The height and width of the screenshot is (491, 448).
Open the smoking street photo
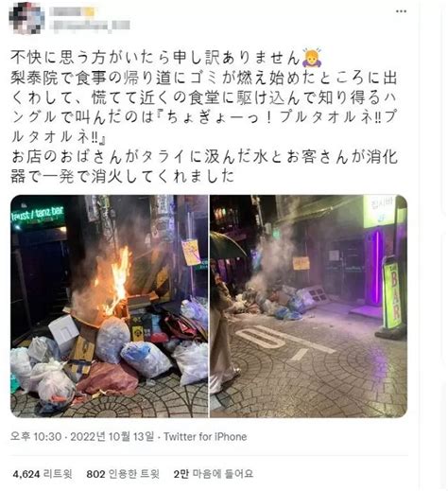pos(309,307)
